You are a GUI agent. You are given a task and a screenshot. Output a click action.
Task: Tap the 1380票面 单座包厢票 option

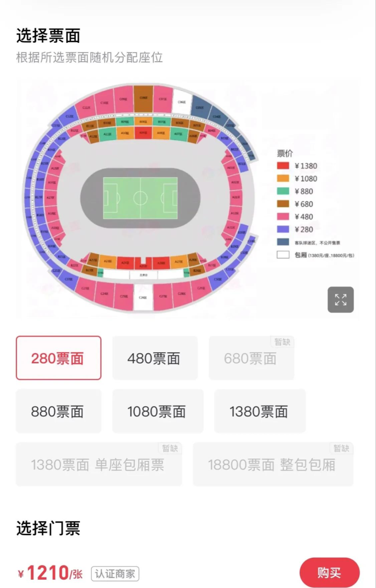pyautogui.click(x=98, y=465)
